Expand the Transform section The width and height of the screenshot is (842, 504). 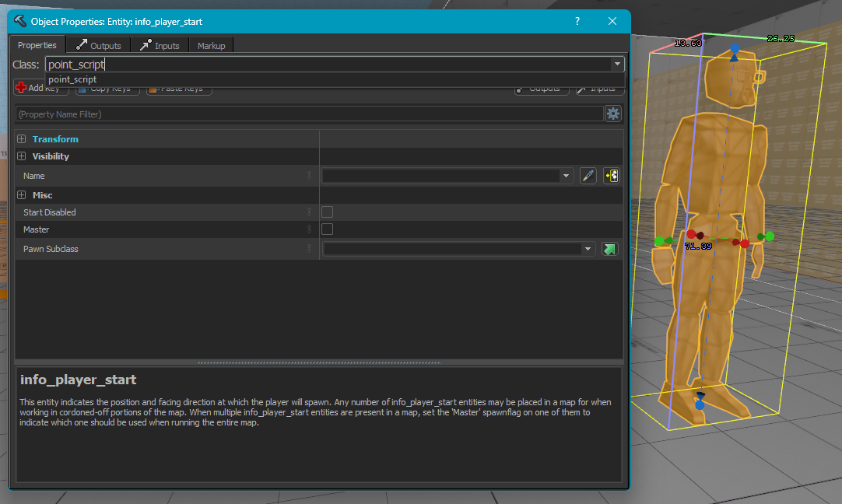(x=21, y=139)
